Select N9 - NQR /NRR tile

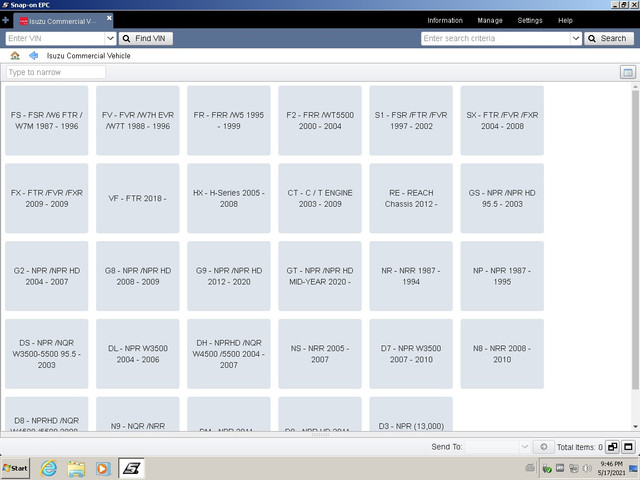click(138, 414)
